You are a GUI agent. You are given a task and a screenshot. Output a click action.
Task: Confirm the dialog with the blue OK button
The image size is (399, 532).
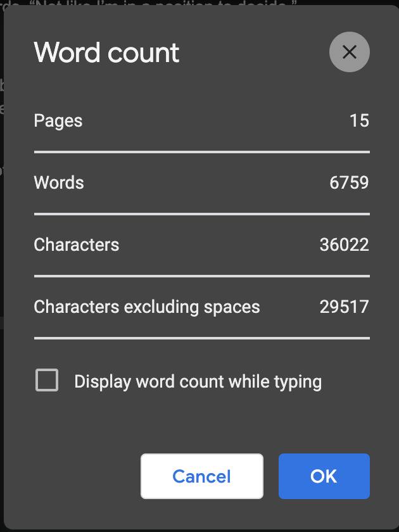(x=324, y=476)
